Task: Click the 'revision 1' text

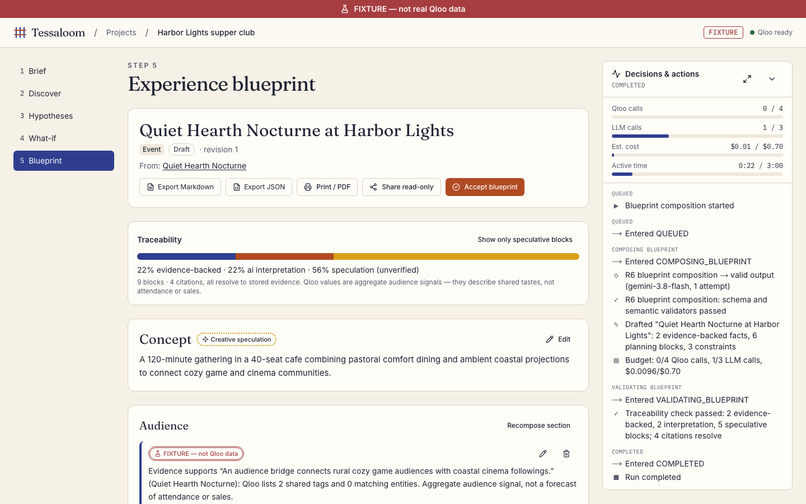Action: (x=221, y=150)
